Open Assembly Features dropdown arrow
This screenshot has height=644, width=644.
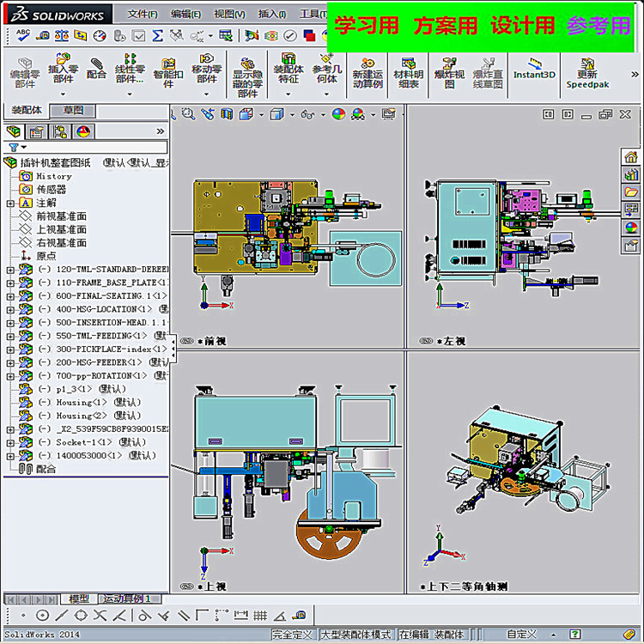click(289, 94)
